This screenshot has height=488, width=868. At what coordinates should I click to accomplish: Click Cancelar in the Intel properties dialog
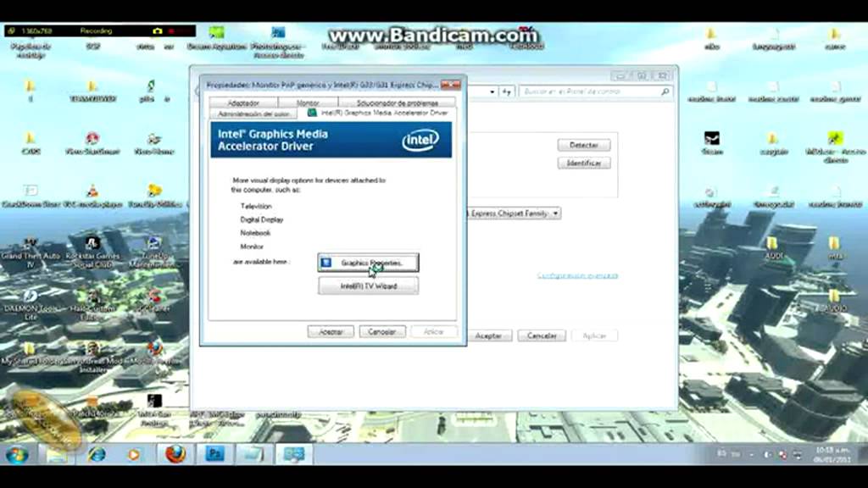click(382, 331)
